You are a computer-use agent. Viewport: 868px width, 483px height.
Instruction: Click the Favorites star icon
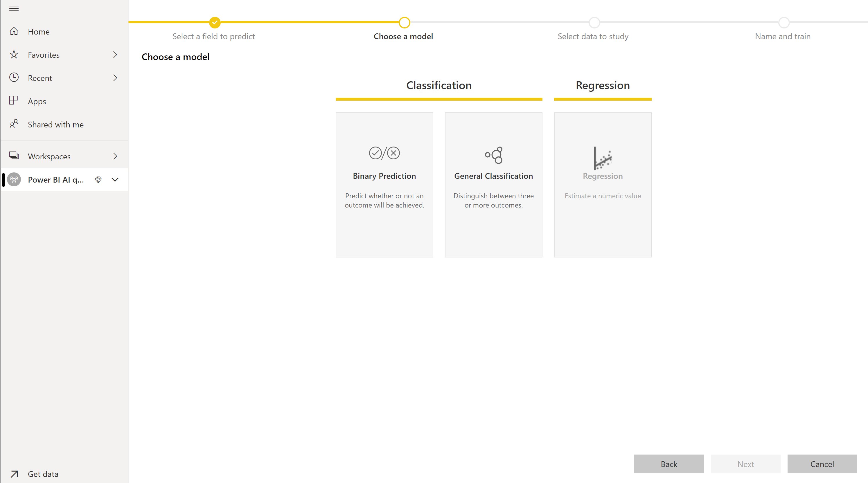click(14, 54)
